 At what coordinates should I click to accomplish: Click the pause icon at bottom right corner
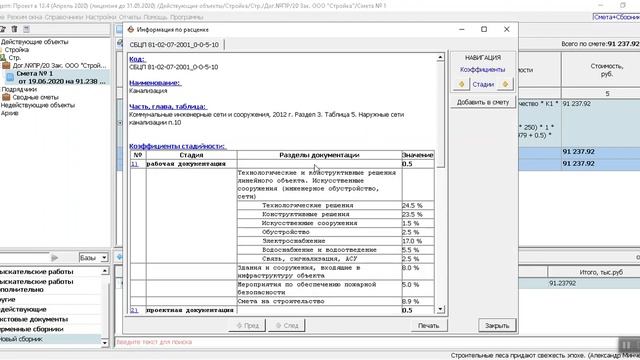pos(627,344)
